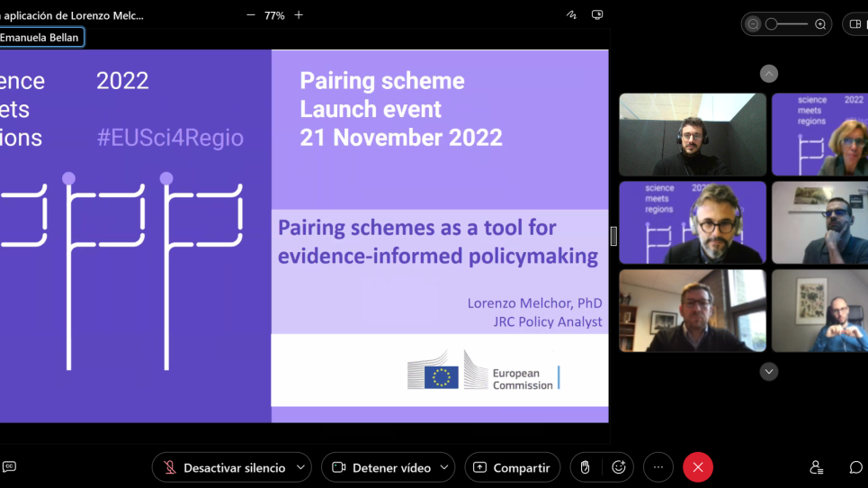The width and height of the screenshot is (868, 488).
Task: Click the Compartir share button
Action: [x=512, y=467]
